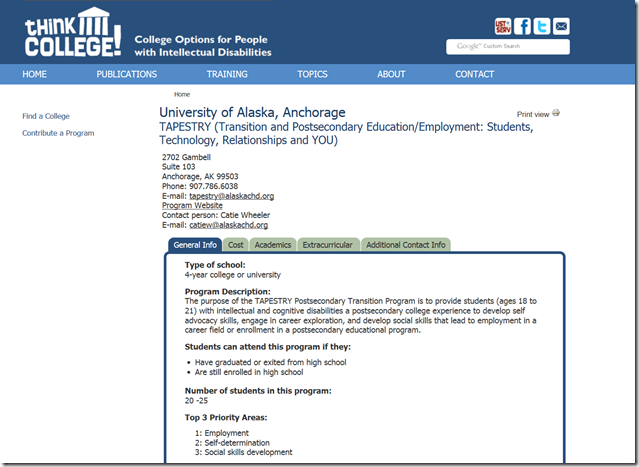Open the LISTSERV icon link

502,26
